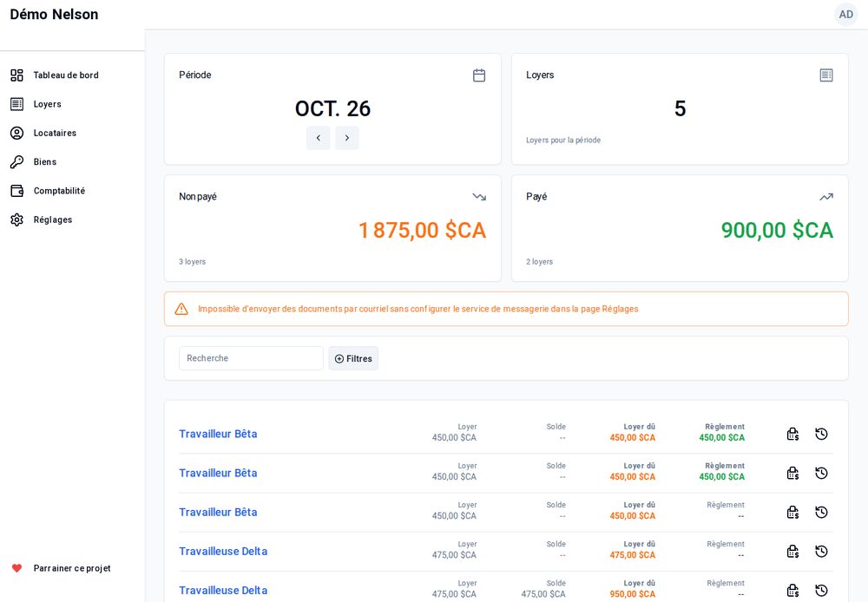View history for third Travailleur Bêta row
The width and height of the screenshot is (868, 602).
821,513
